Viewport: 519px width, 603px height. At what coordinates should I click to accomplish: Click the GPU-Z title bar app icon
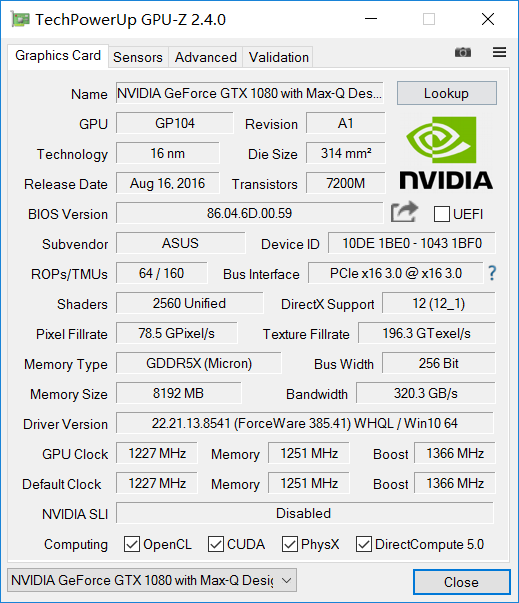[20, 19]
